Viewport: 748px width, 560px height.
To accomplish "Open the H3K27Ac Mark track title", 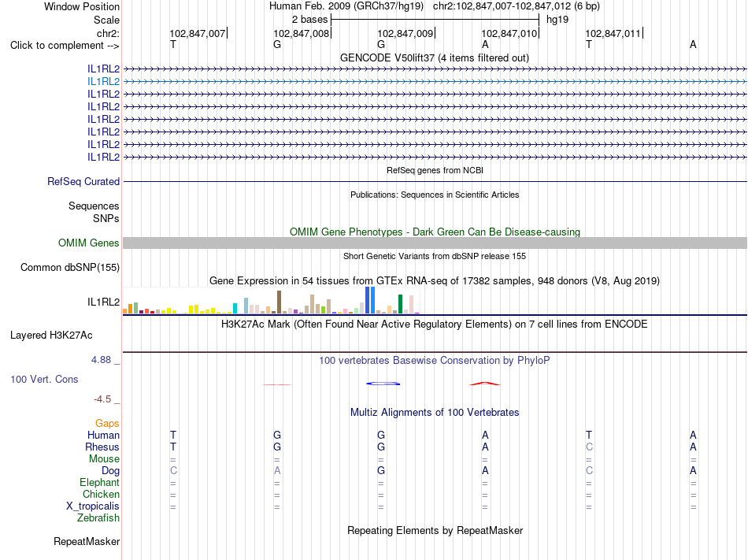I will 435,325.
